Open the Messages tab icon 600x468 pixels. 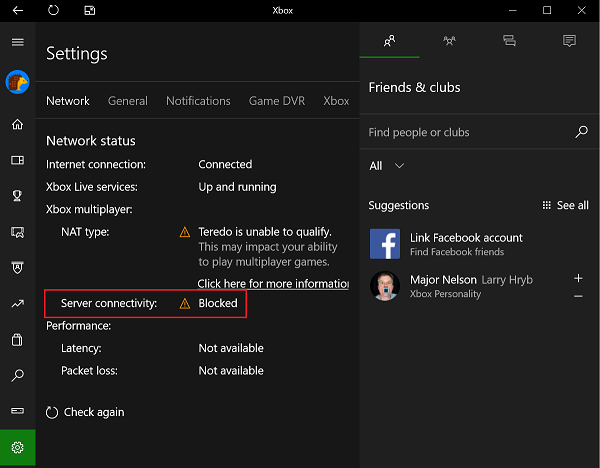pyautogui.click(x=509, y=41)
